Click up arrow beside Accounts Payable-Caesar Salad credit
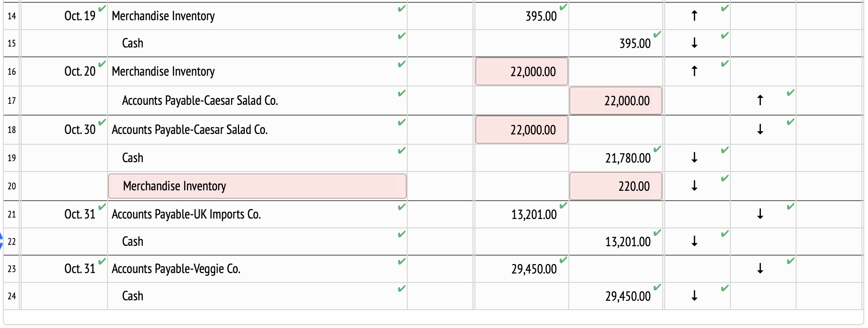The height and width of the screenshot is (328, 868). point(761,101)
